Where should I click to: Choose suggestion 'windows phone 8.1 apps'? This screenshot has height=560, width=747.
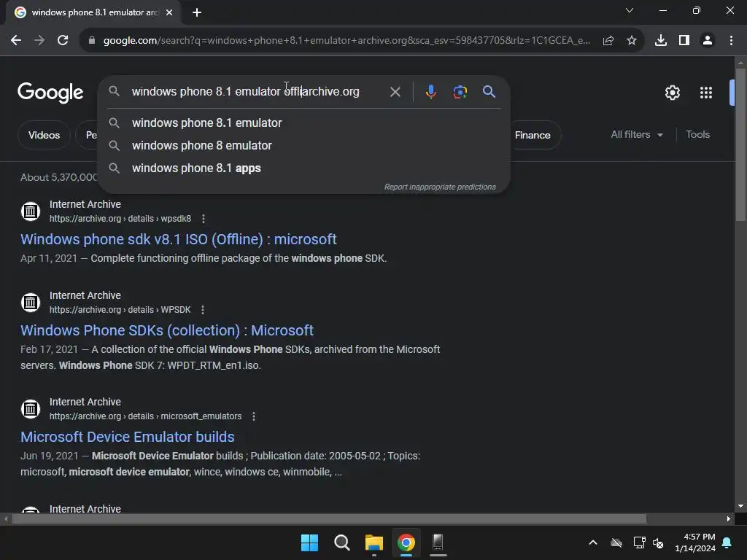303,168
